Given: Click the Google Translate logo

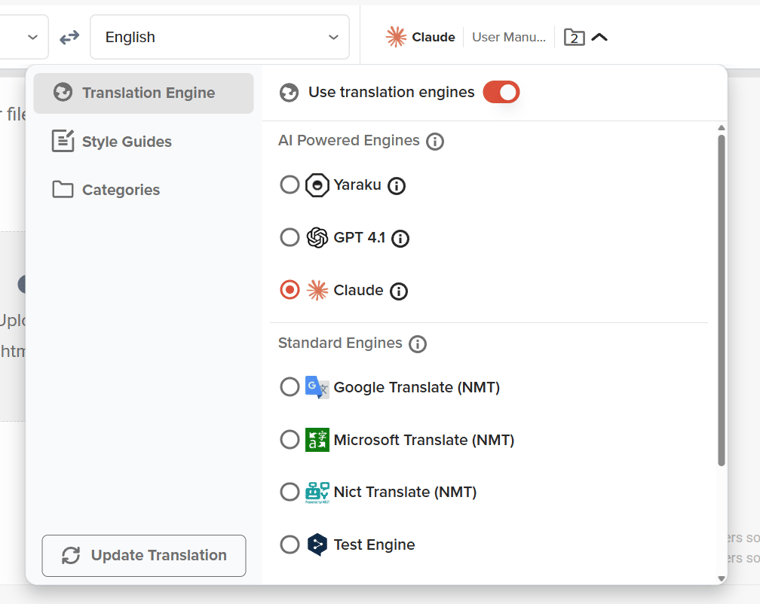Looking at the screenshot, I should pyautogui.click(x=317, y=387).
